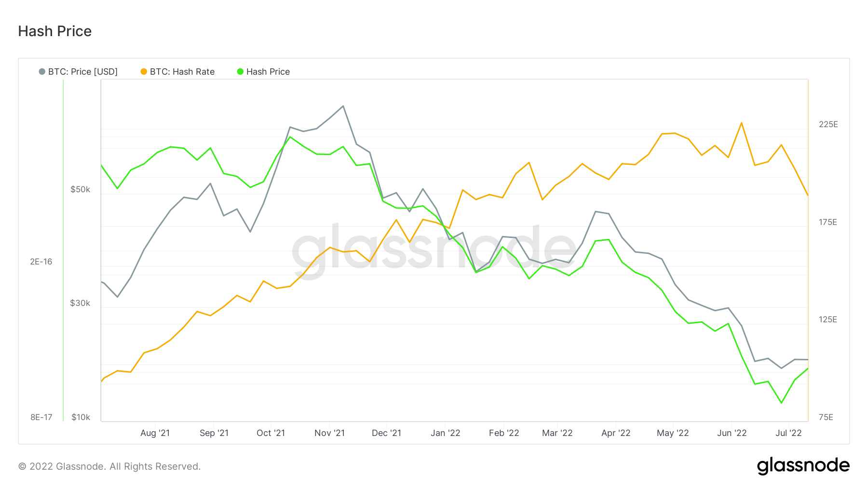Click the copyright Glassnode footer text

tap(109, 466)
